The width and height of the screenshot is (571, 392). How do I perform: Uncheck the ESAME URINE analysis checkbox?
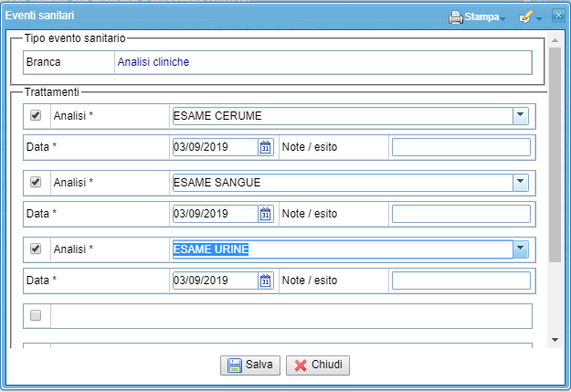[x=36, y=249]
